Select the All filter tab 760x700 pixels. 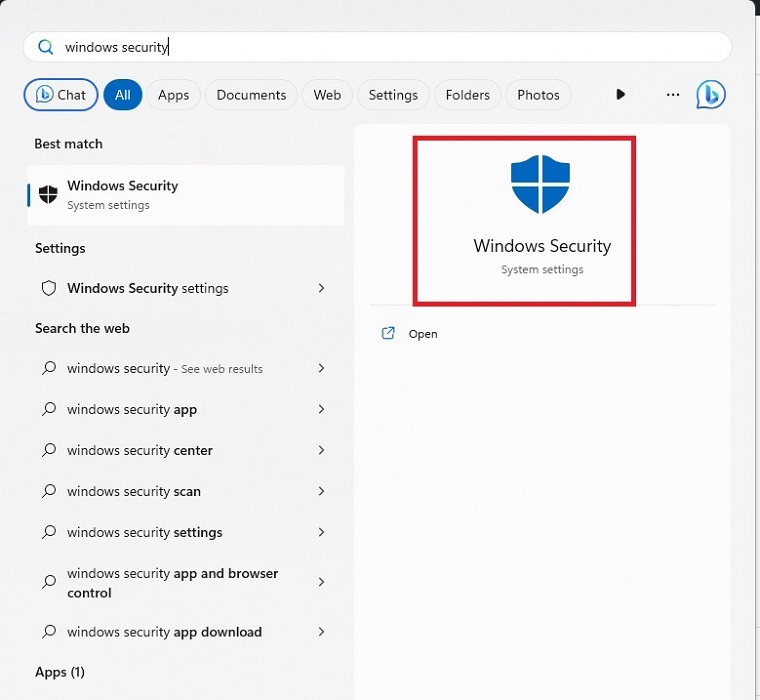click(123, 95)
